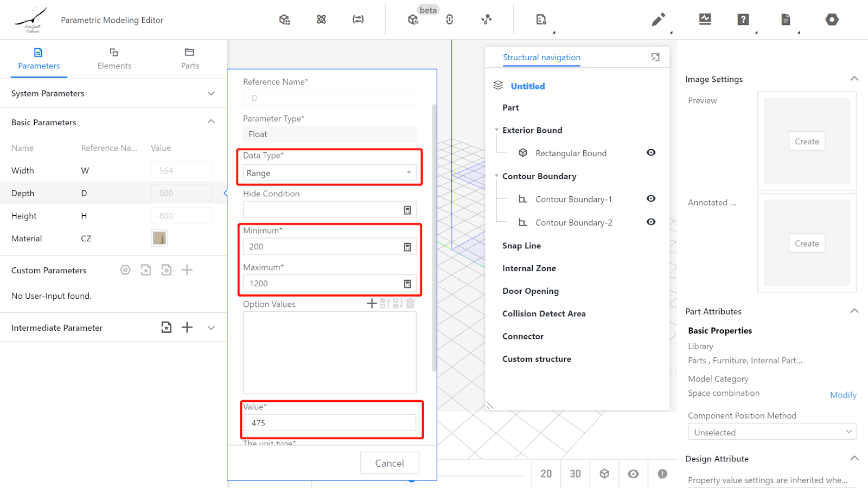Image resolution: width=868 pixels, height=488 pixels.
Task: Switch to 3D view mode
Action: (x=575, y=474)
